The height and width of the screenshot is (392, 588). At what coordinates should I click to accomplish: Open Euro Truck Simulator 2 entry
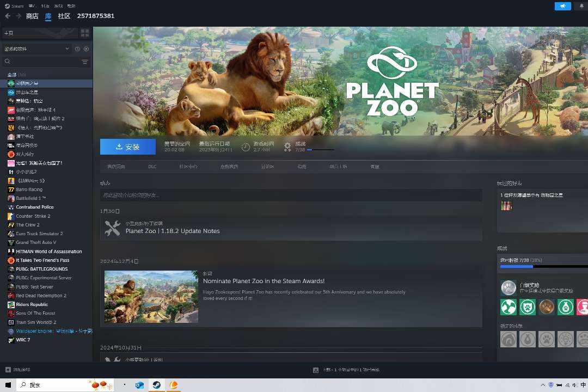point(39,234)
